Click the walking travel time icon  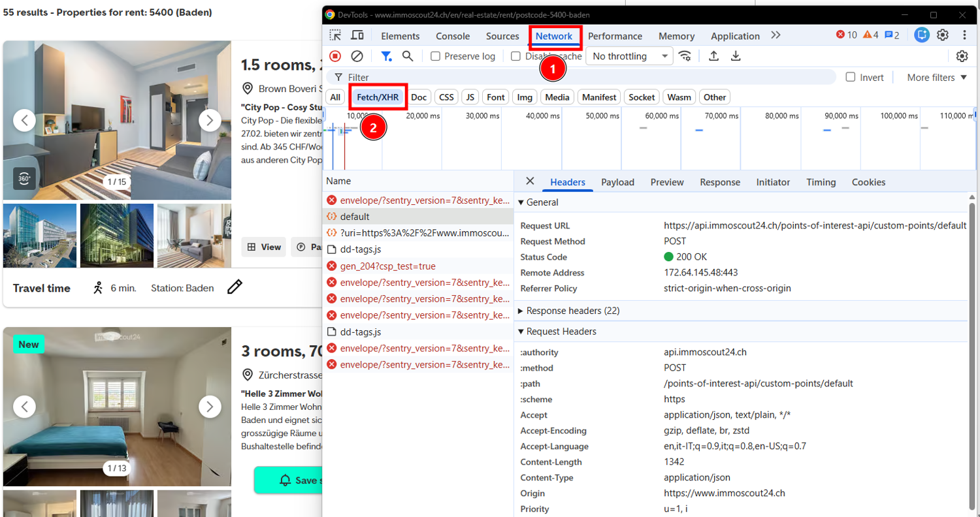coord(98,288)
